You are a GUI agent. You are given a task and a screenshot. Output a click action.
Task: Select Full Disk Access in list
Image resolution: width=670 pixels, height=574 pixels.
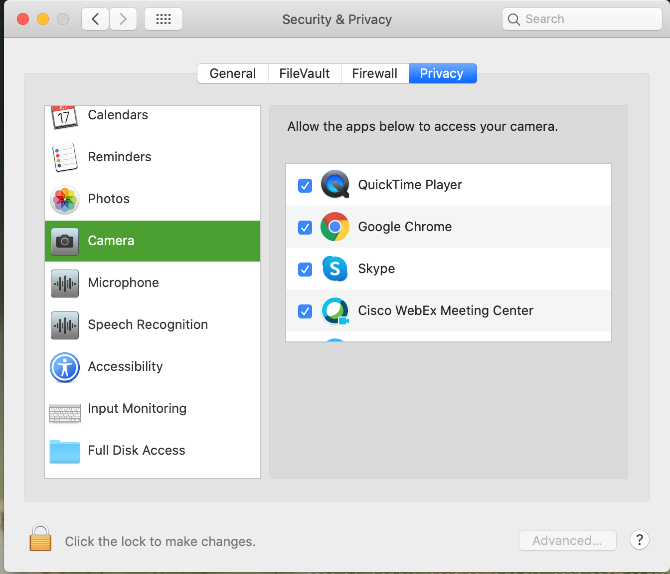click(153, 450)
